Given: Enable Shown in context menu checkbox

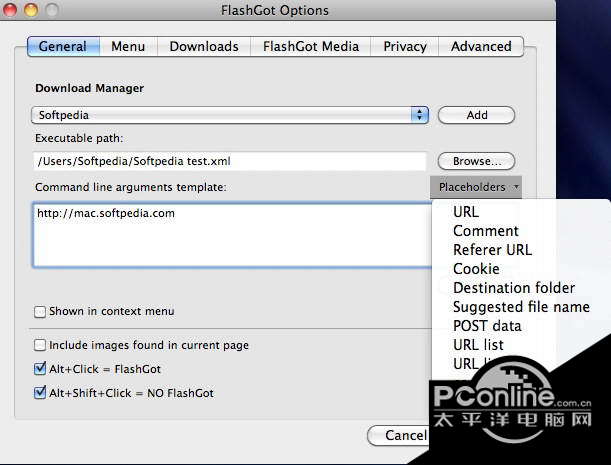Looking at the screenshot, I should tap(40, 312).
